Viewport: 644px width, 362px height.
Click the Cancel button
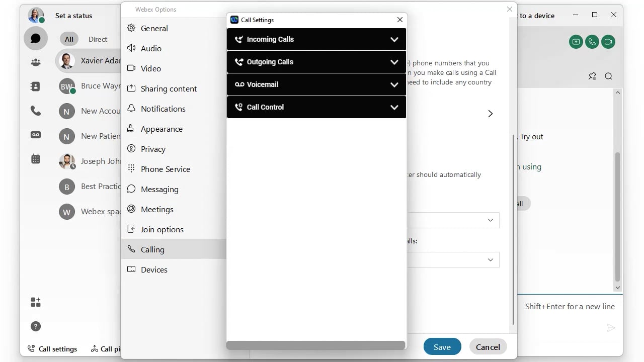[x=488, y=347]
